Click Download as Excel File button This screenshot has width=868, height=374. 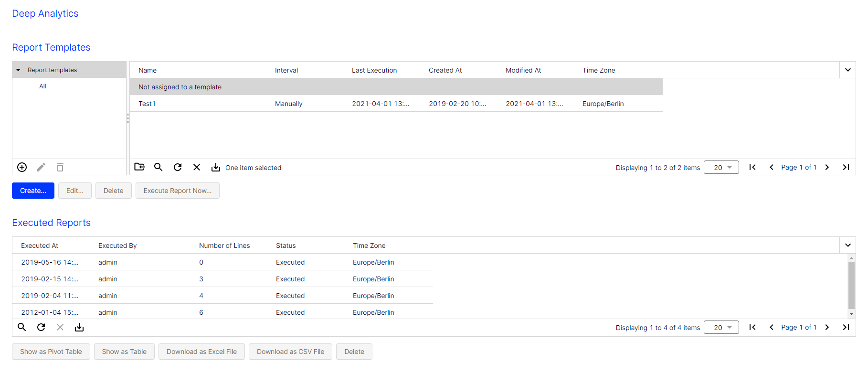(x=201, y=352)
